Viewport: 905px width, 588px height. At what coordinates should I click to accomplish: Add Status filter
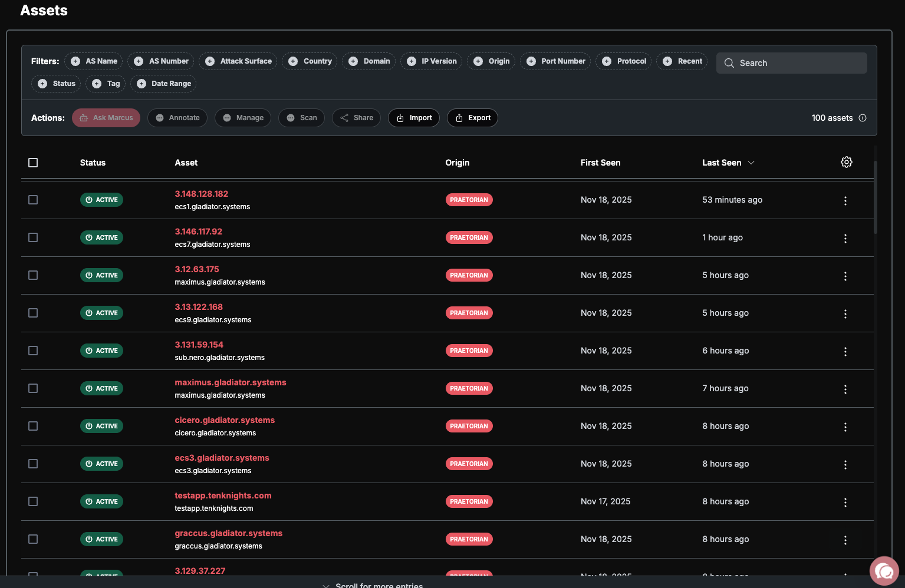point(56,84)
